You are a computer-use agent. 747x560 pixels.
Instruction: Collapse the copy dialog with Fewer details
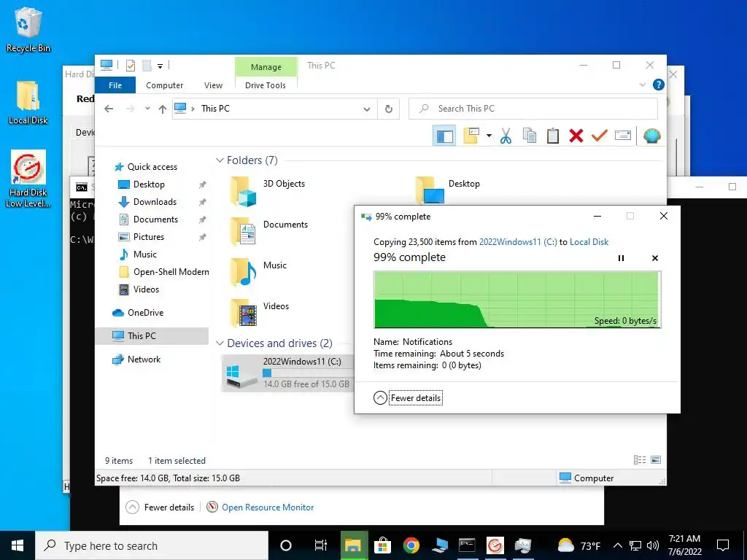415,397
